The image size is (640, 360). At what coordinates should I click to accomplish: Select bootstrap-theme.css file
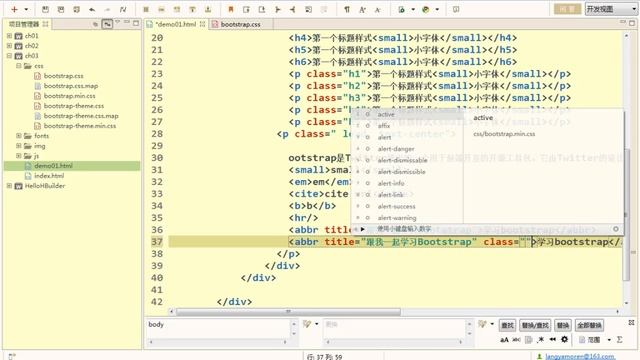point(73,106)
